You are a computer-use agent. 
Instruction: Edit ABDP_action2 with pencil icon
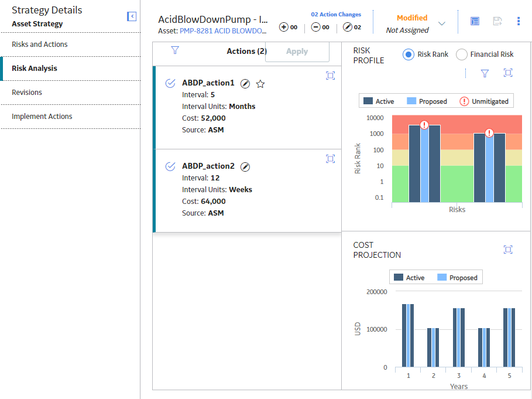[245, 167]
